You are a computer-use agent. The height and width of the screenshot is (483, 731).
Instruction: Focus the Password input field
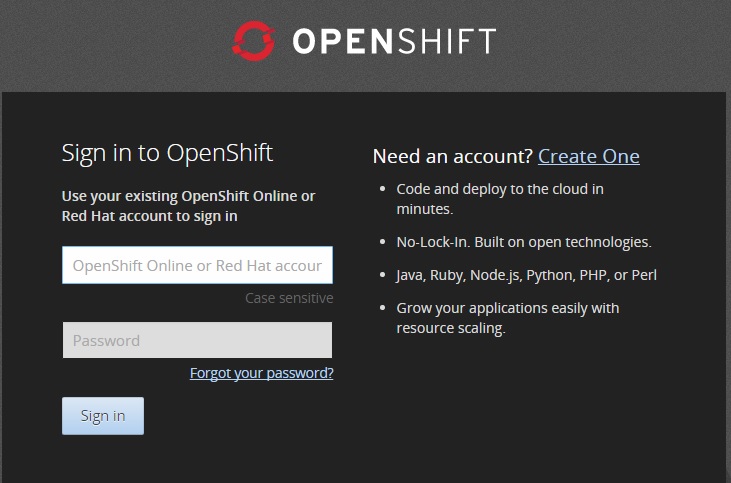[197, 340]
